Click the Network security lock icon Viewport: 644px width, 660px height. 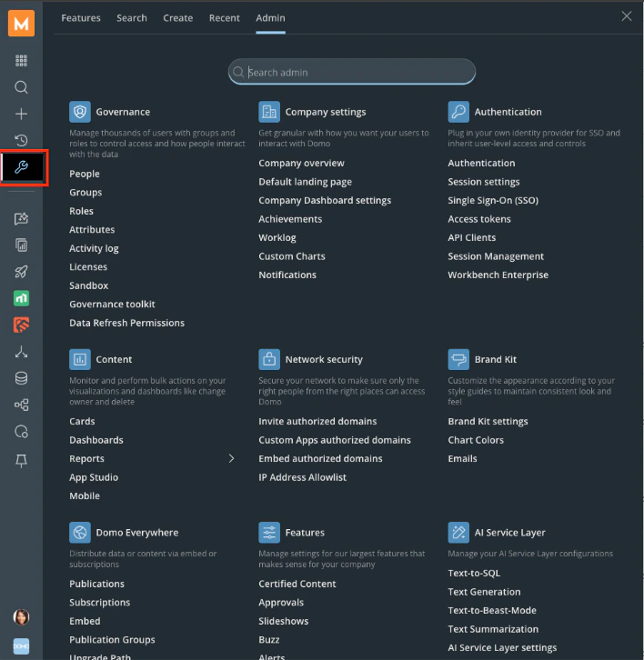point(269,359)
